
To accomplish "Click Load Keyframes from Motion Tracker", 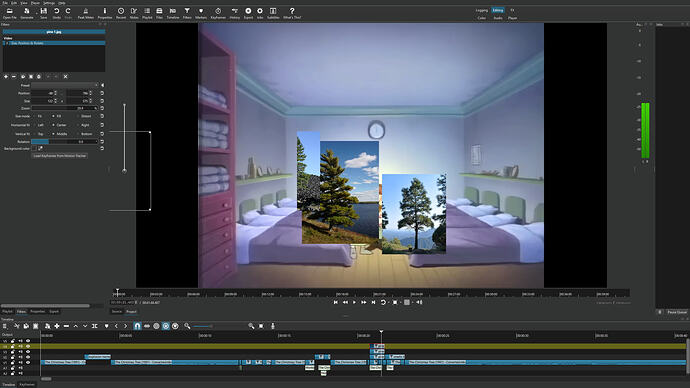I will click(59, 156).
